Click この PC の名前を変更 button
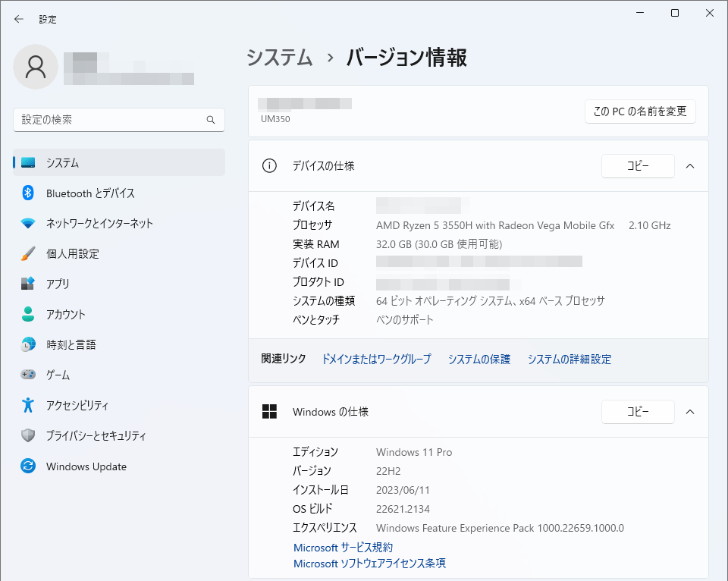728x581 pixels. pos(640,111)
